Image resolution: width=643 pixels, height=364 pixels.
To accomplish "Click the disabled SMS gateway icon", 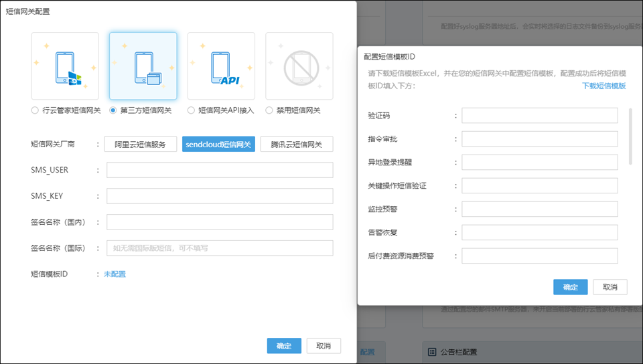I will [299, 66].
